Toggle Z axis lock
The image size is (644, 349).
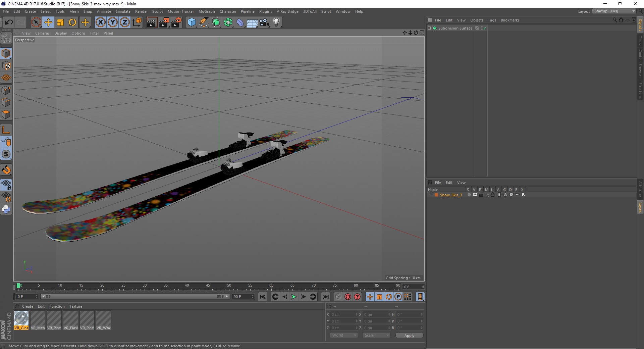[125, 22]
